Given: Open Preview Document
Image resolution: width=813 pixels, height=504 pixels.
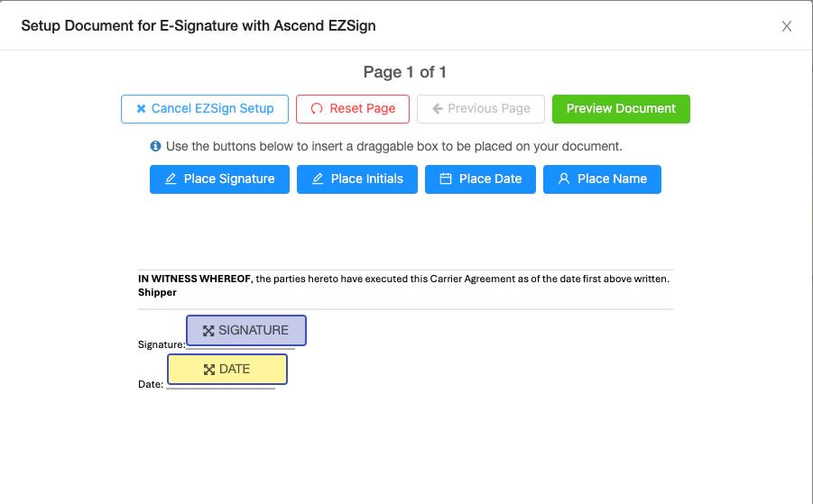Looking at the screenshot, I should point(621,109).
